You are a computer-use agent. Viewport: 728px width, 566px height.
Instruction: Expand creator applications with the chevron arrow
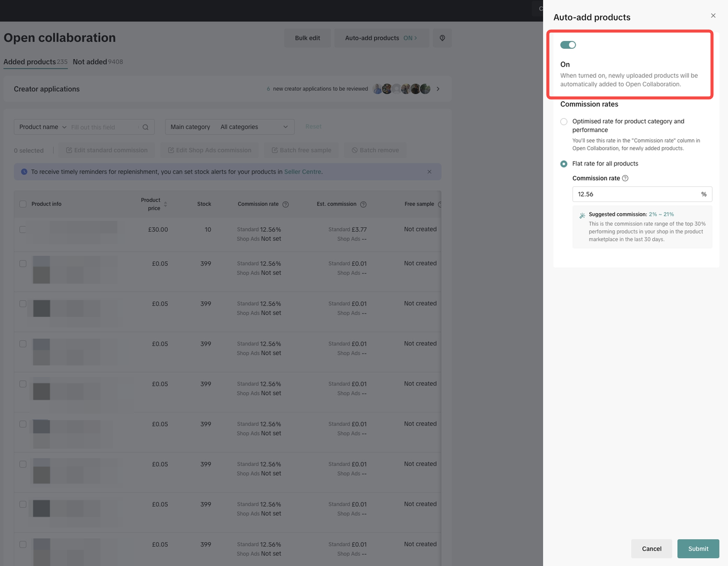438,89
